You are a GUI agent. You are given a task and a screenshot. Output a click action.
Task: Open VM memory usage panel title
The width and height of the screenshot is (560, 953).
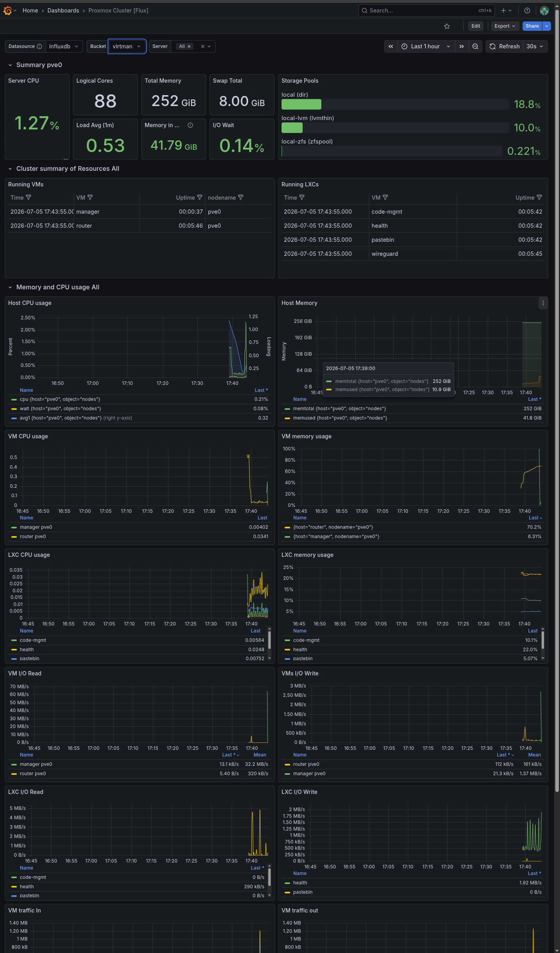(x=307, y=436)
